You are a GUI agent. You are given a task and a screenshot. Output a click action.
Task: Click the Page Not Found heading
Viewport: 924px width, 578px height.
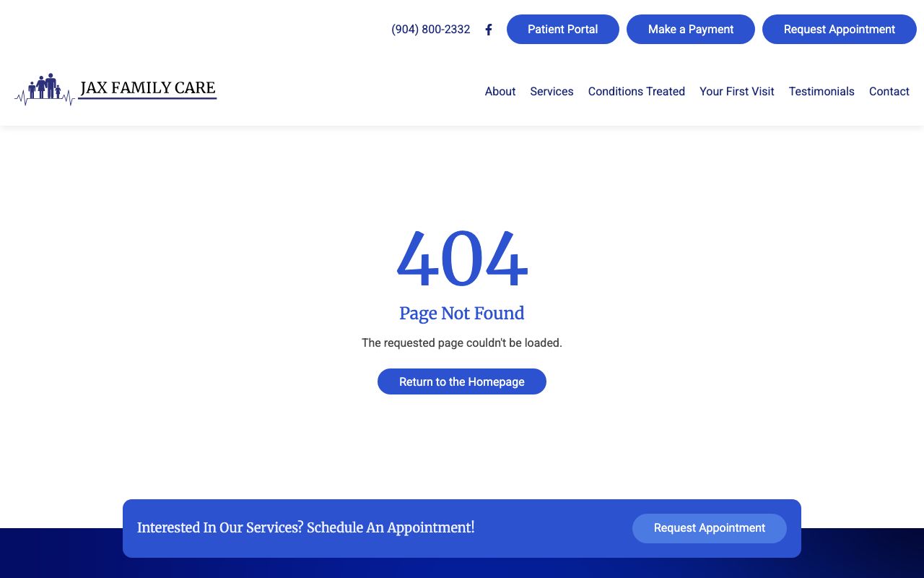(462, 313)
